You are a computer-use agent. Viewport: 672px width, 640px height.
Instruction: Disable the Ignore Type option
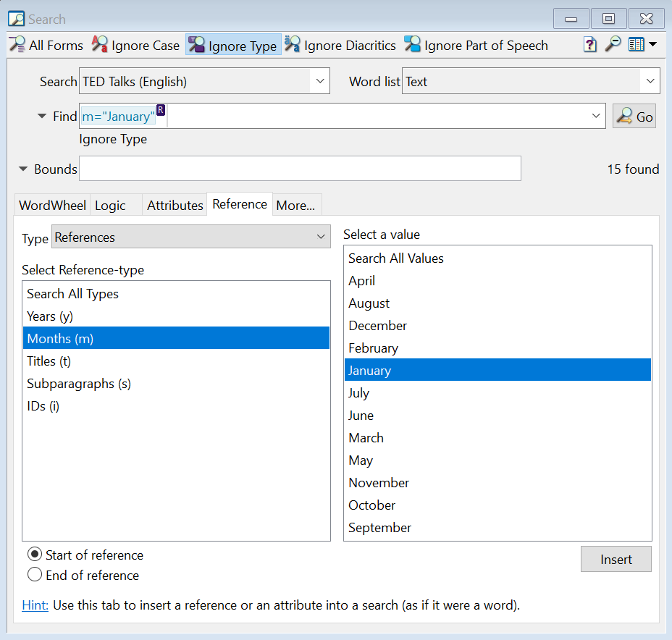point(233,46)
